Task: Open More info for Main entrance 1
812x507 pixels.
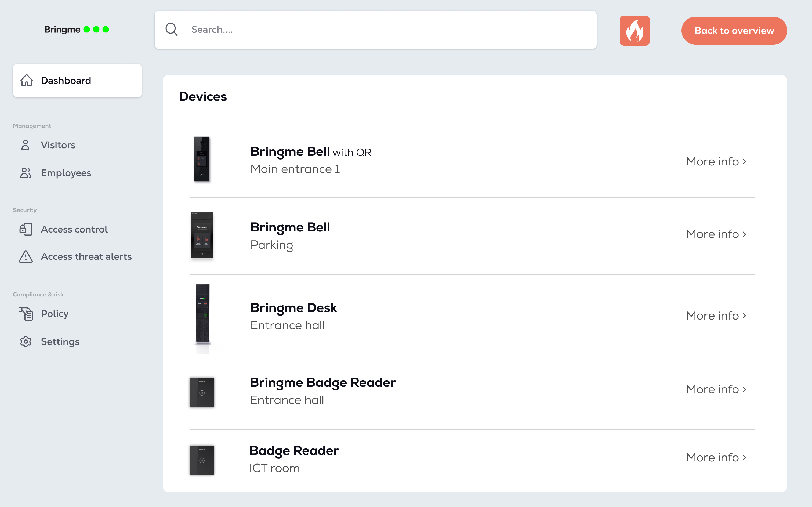Action: pos(716,162)
